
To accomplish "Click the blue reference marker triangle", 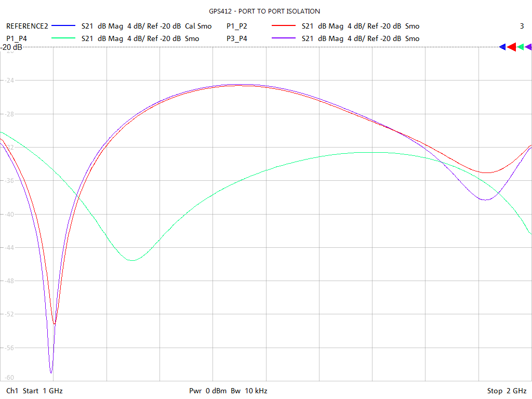I will pyautogui.click(x=502, y=47).
